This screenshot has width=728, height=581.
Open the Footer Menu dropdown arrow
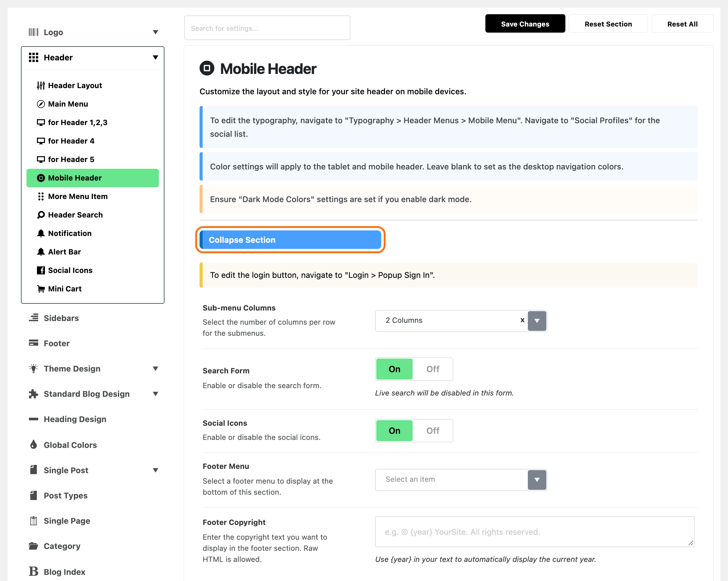pos(537,480)
